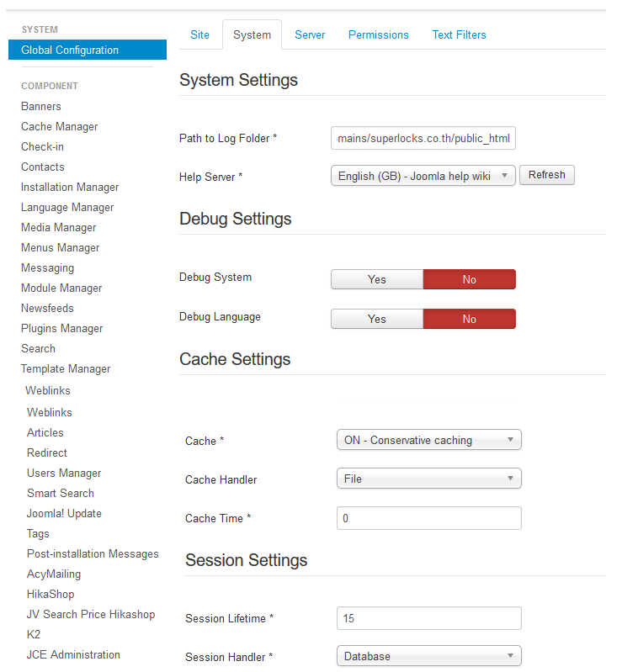Open JV Search Price Hikashop link

coord(91,614)
